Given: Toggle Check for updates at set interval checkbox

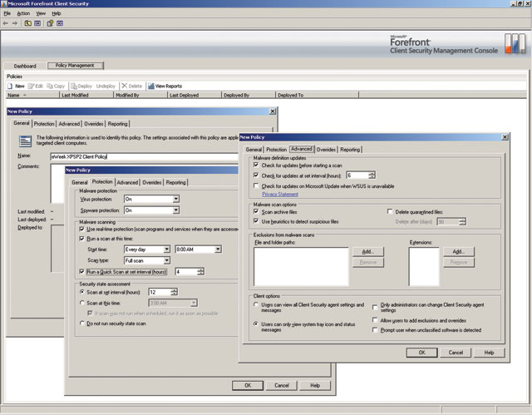Looking at the screenshot, I should 256,175.
